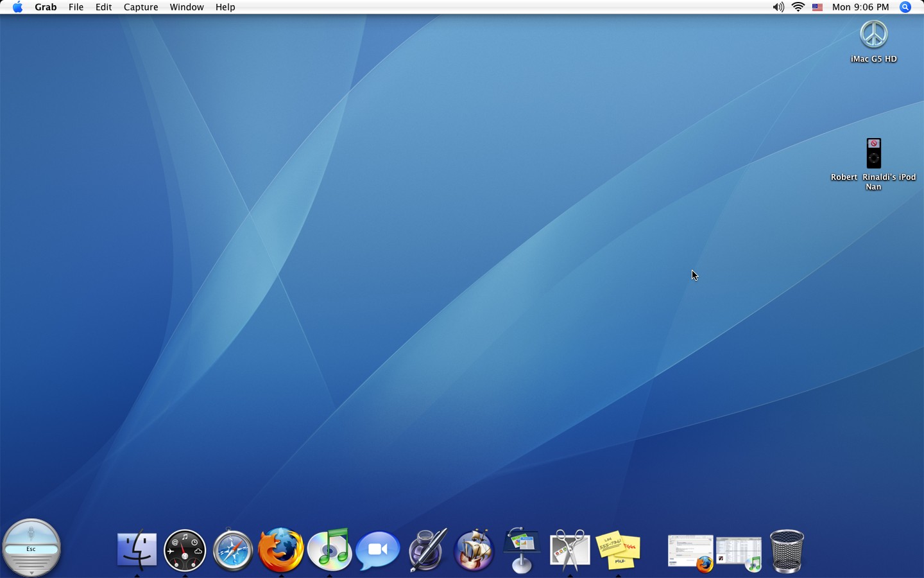Viewport: 924px width, 578px height.
Task: Select Robert Rinaldi's iPod Nano desktop icon
Action: point(873,153)
